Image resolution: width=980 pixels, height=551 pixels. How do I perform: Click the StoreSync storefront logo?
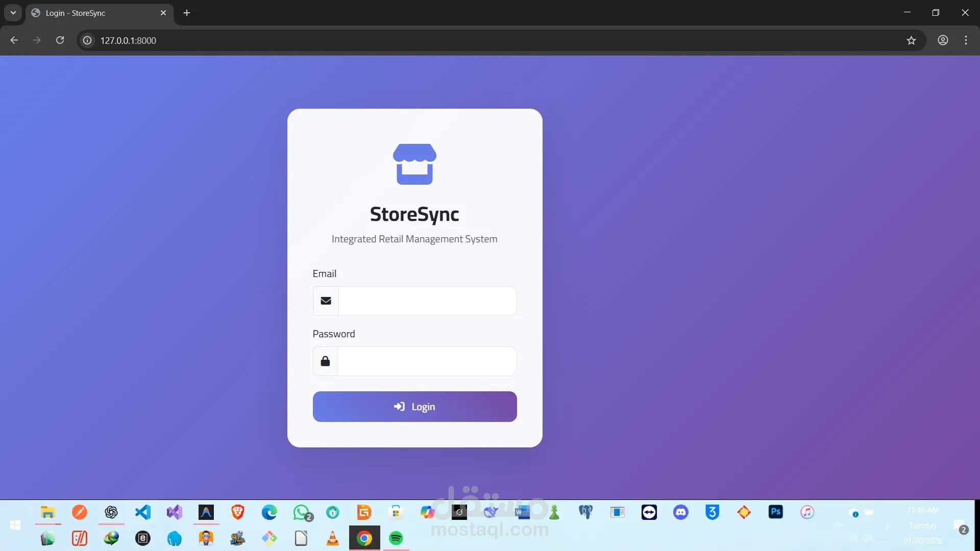coord(414,164)
